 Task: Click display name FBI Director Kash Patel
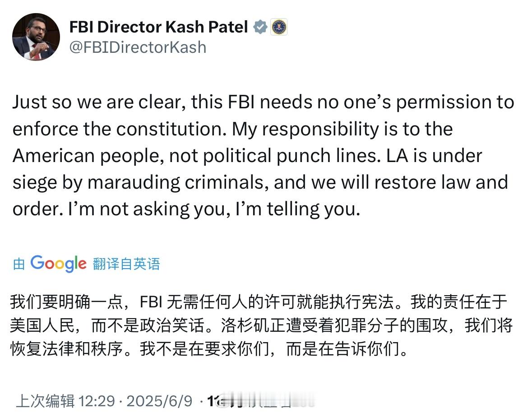pyautogui.click(x=158, y=27)
